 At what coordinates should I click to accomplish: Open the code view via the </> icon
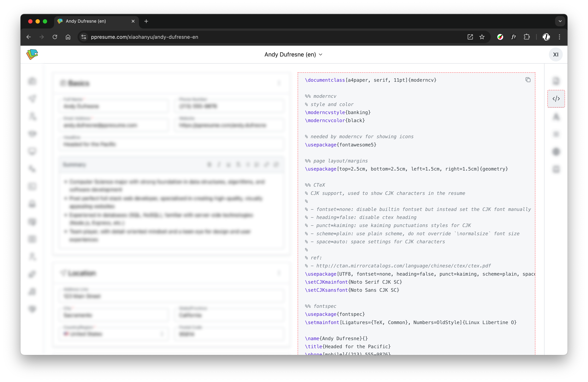click(556, 99)
